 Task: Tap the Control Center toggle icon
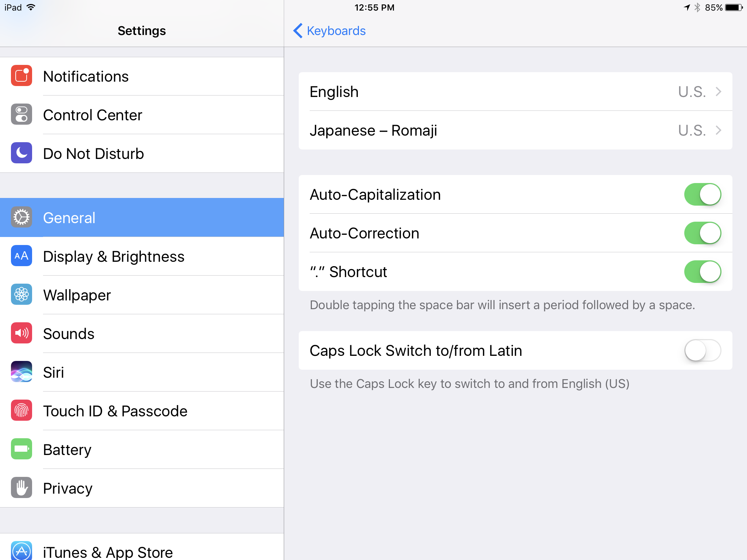[22, 114]
